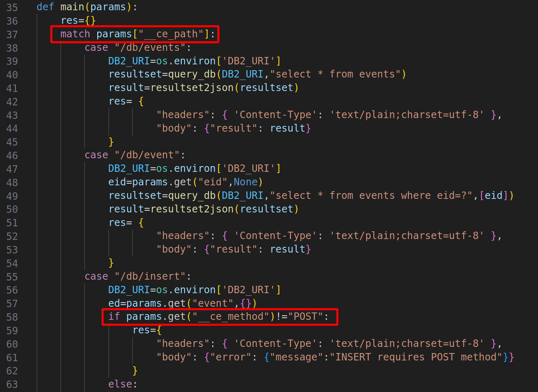Click line number 58 in the gutter
538x392 pixels.
[12, 317]
